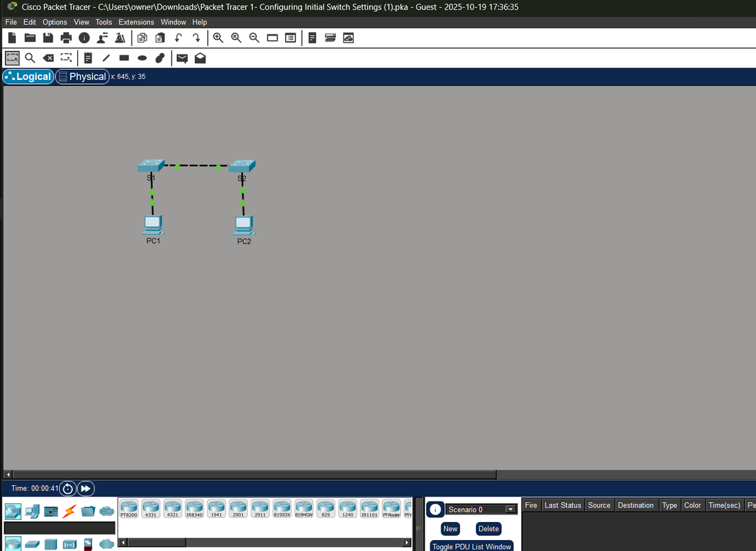Pick the 2911 router model
The height and width of the screenshot is (551, 756).
[260, 508]
